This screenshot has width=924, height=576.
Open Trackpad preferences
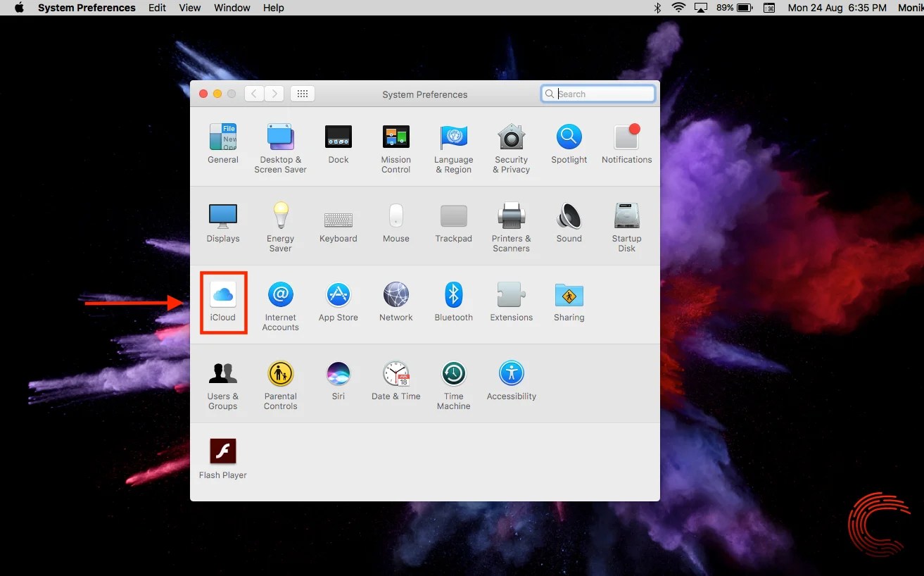453,222
